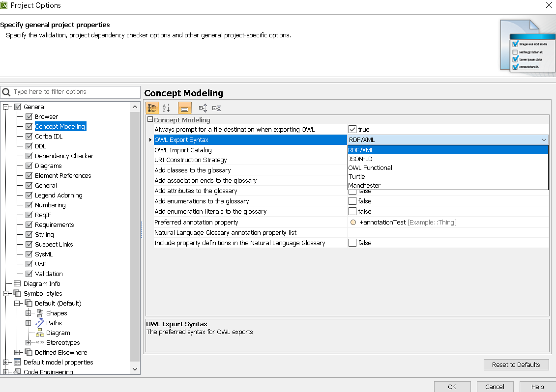556x392 pixels.
Task: Collapse the Symbol styles tree node
Action: click(x=6, y=293)
